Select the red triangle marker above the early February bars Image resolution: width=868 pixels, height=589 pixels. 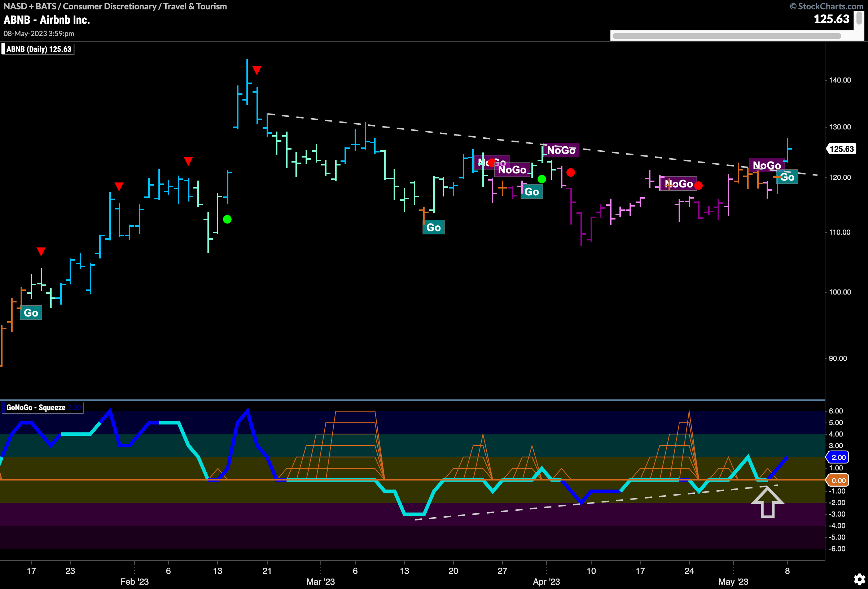click(188, 161)
